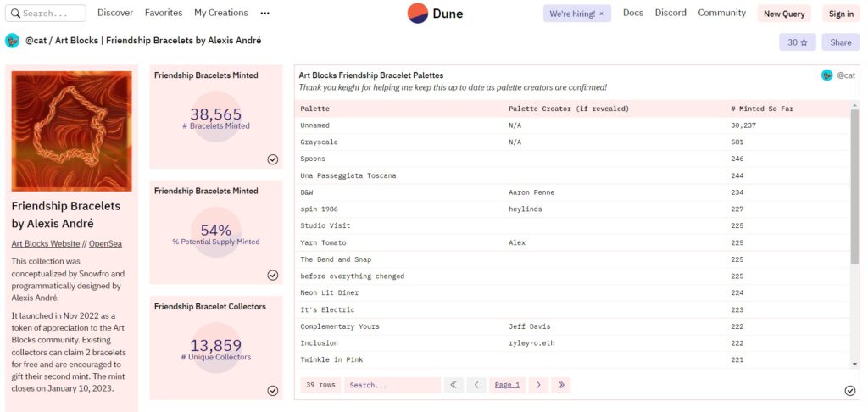
Task: Click the @cat username in table header
Action: coord(846,75)
